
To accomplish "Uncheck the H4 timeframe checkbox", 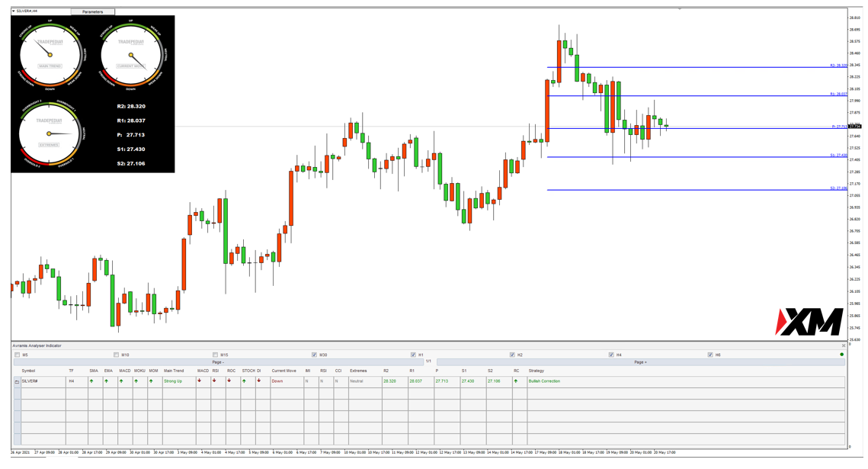I will 612,355.
